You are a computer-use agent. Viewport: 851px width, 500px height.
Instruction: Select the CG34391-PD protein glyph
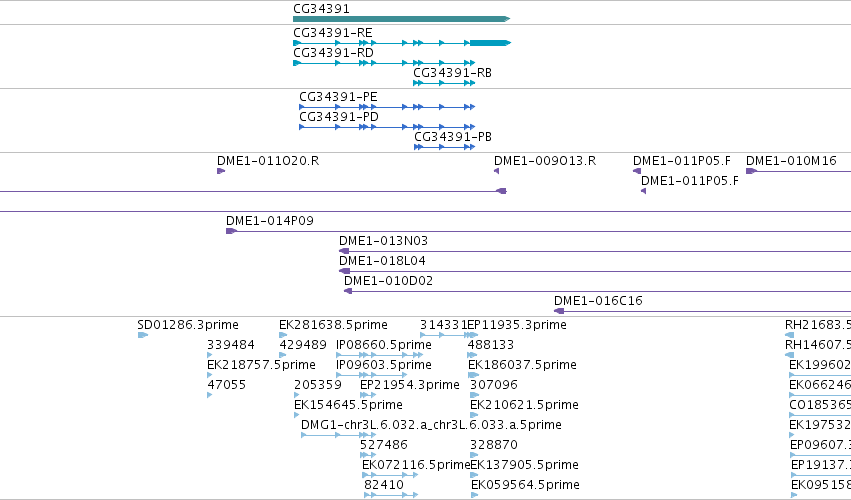click(387, 127)
